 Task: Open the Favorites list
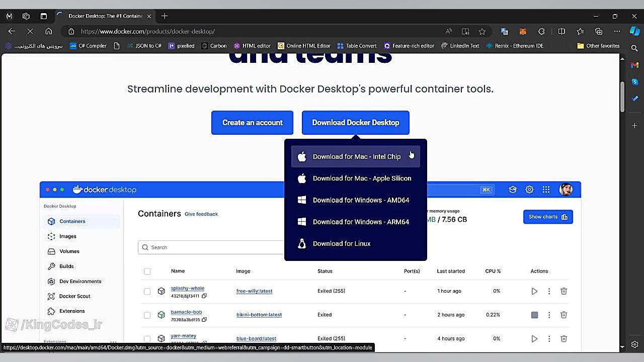580,31
